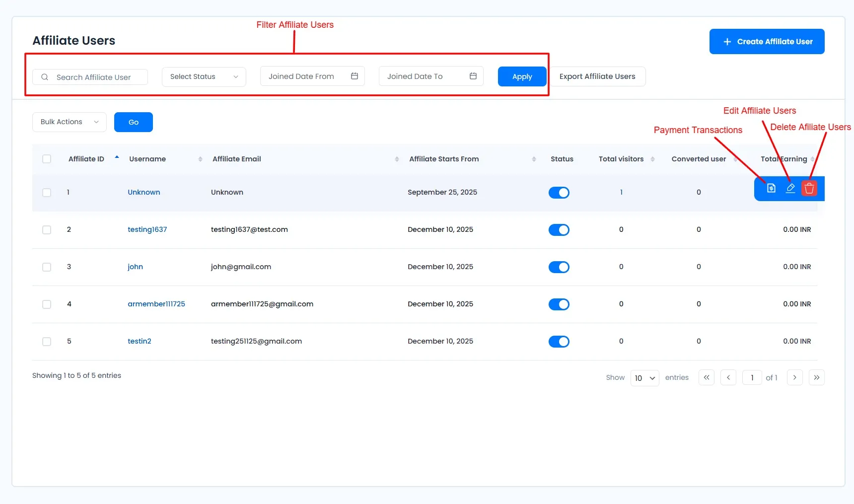This screenshot has height=504, width=854.
Task: Expand the Bulk Actions dropdown
Action: 70,122
